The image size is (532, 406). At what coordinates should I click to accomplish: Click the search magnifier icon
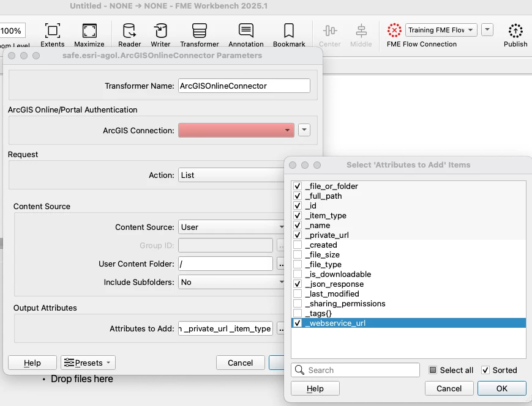tap(299, 370)
